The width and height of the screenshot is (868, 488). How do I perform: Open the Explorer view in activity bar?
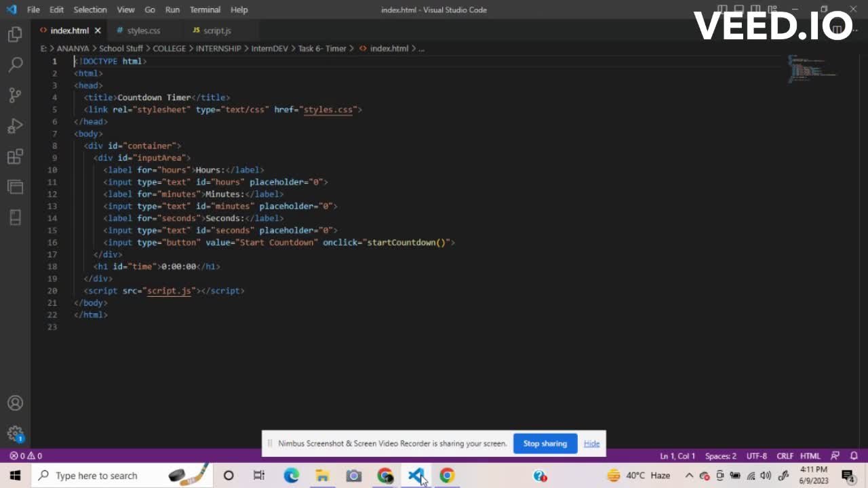(15, 35)
